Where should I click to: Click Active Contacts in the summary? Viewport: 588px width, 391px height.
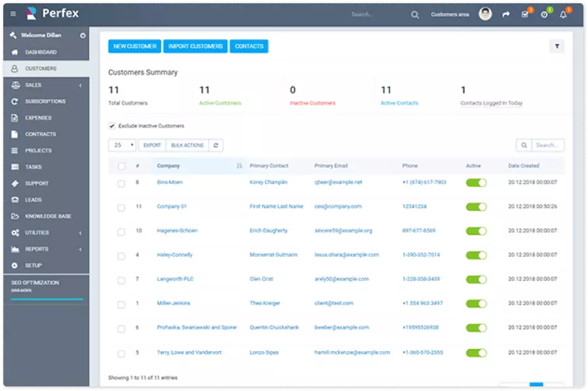pyautogui.click(x=399, y=103)
